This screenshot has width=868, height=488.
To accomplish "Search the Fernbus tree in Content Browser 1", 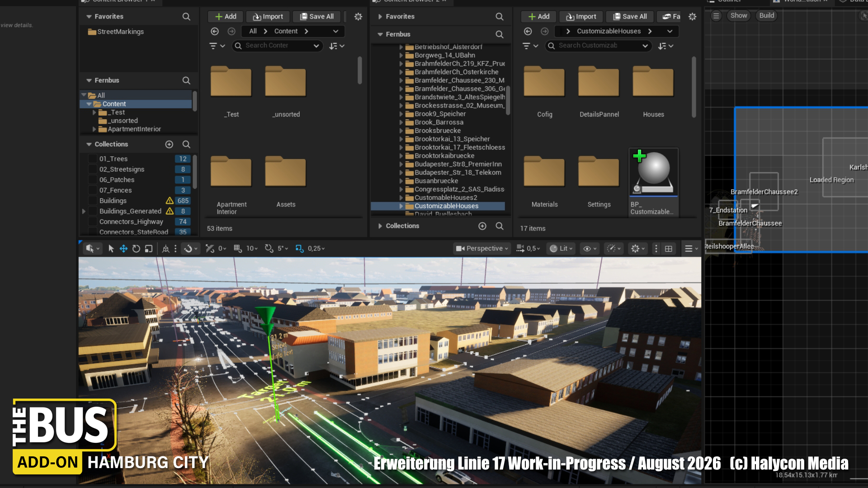I will coord(186,80).
